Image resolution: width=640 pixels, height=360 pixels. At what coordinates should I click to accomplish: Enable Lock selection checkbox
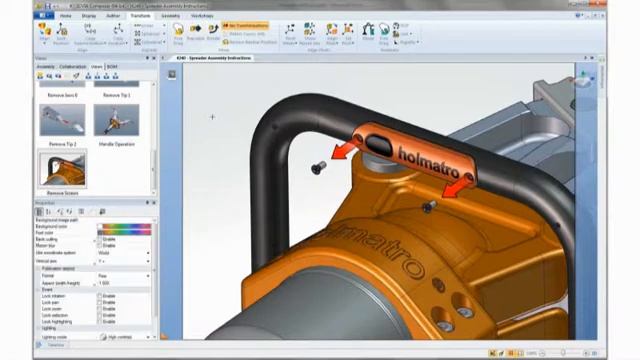(x=100, y=315)
